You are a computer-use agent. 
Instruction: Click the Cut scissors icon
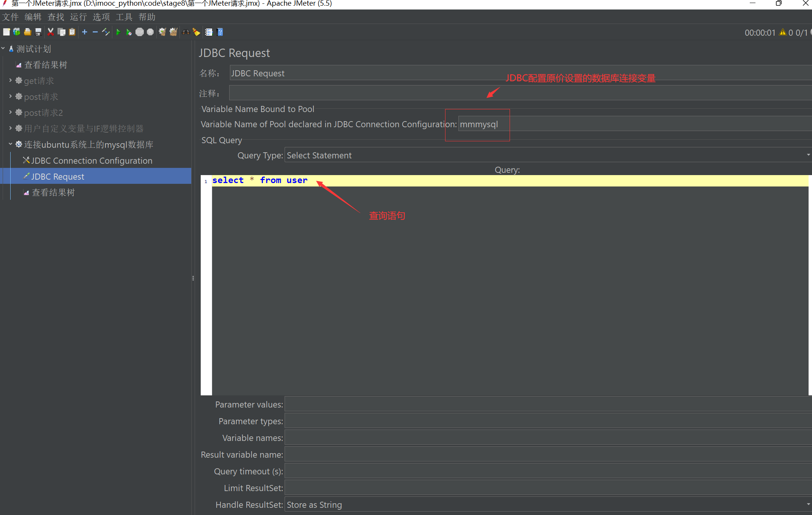pyautogui.click(x=50, y=32)
